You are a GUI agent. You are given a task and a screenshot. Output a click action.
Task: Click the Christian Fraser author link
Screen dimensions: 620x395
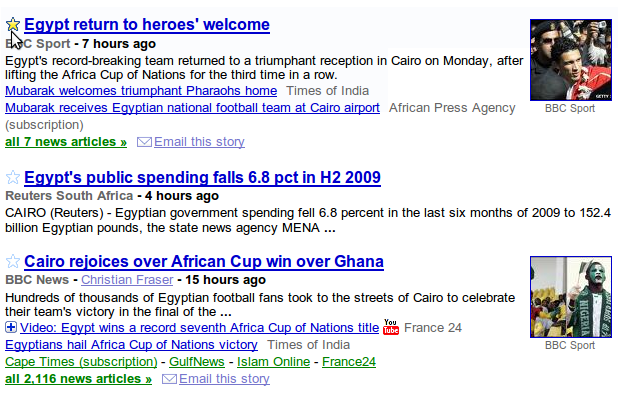127,280
